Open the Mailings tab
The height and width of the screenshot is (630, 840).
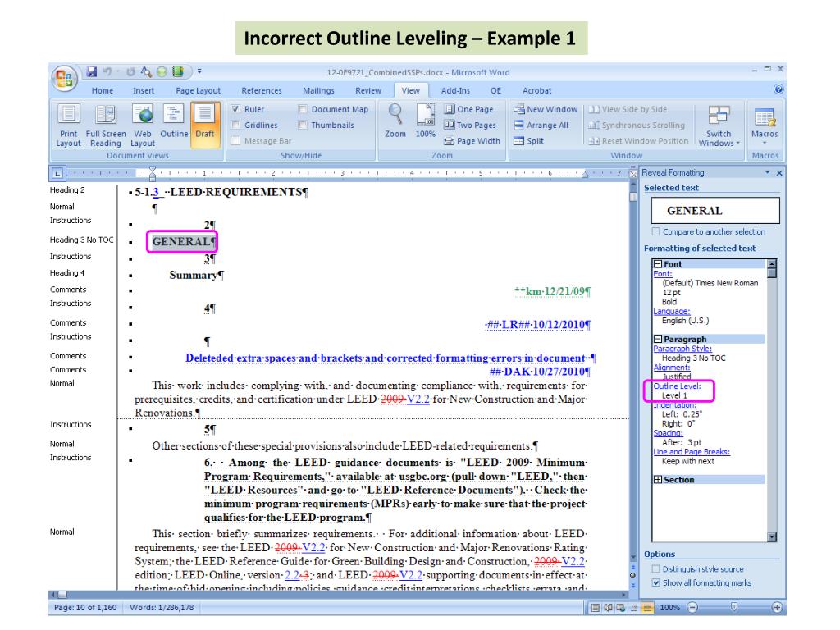[x=319, y=90]
